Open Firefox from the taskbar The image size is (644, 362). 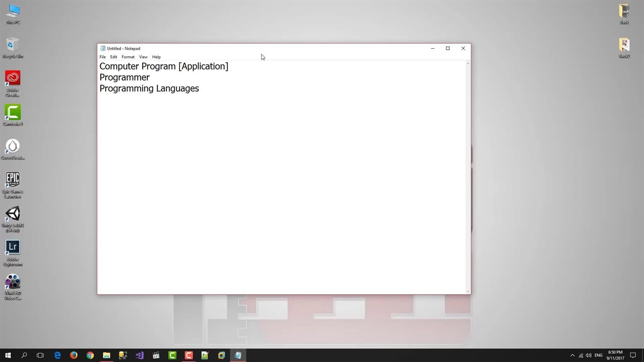coord(73,355)
